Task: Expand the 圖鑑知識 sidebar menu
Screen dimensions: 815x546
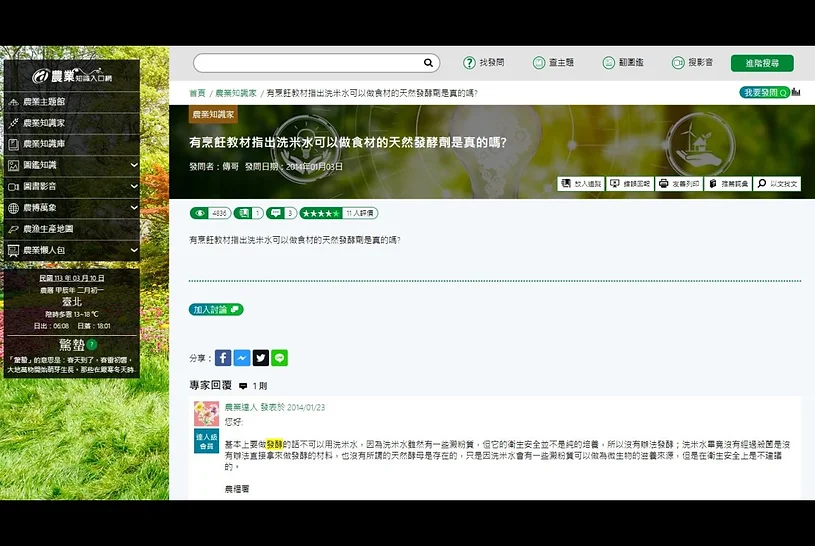Action: tap(134, 165)
